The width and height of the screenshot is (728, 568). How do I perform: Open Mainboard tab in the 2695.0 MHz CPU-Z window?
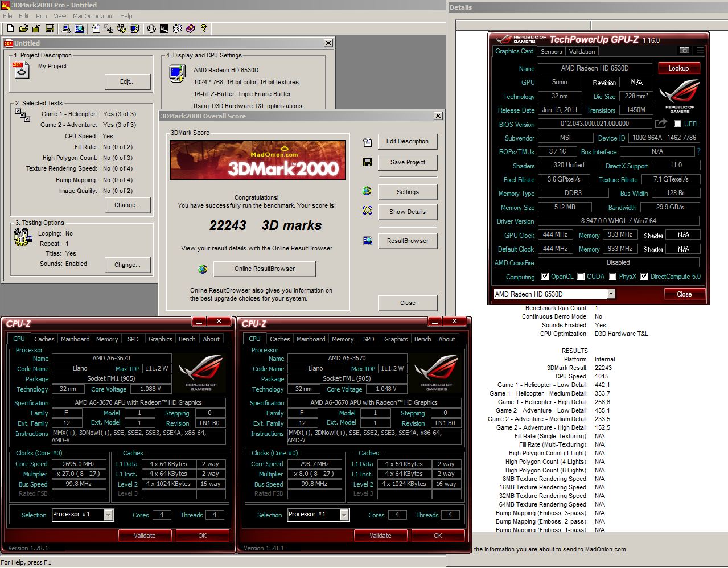click(x=75, y=339)
